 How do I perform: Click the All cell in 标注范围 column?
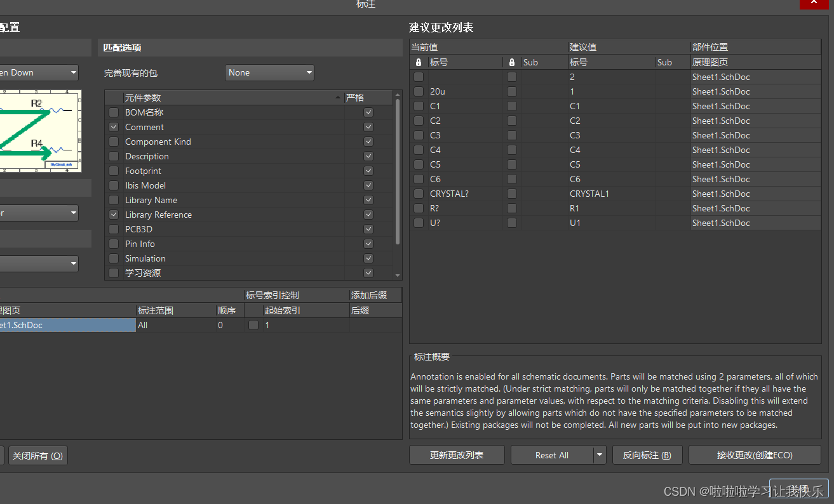(x=176, y=325)
